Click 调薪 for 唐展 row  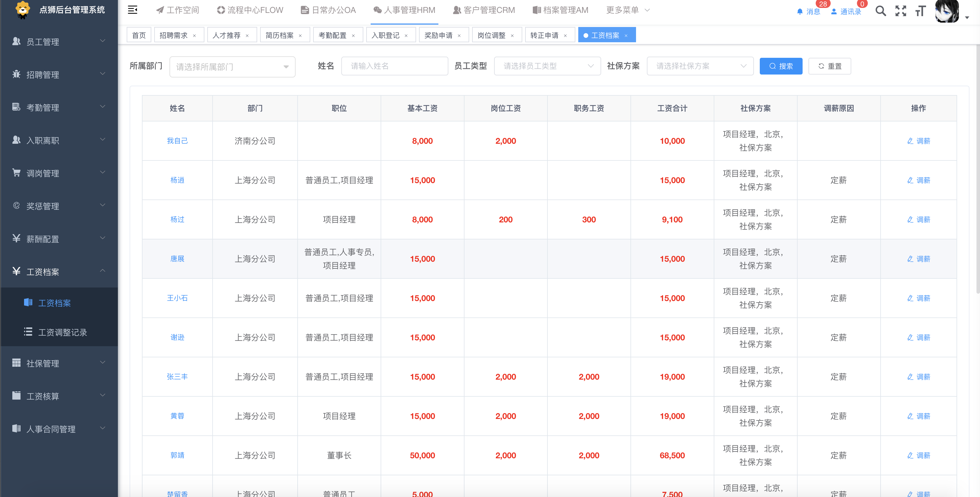[x=918, y=259]
